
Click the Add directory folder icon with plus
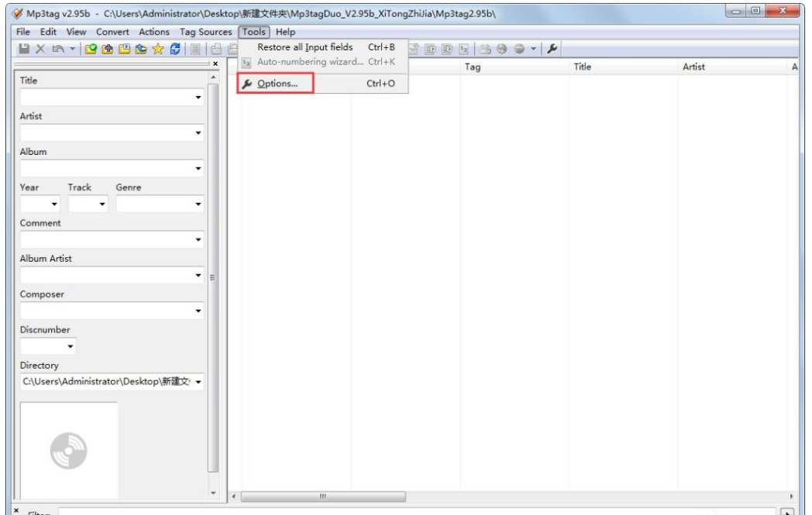click(x=107, y=49)
